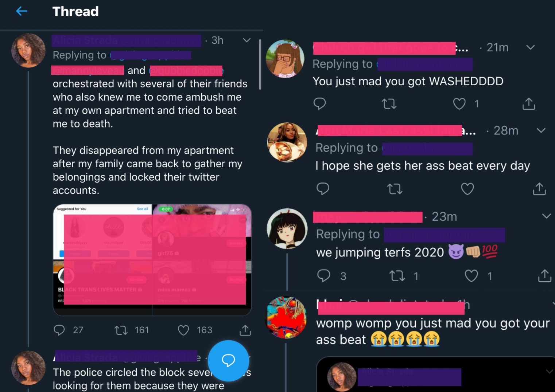The height and width of the screenshot is (392, 555).
Task: Like the main tweet showing 163 likes
Action: pos(183,330)
